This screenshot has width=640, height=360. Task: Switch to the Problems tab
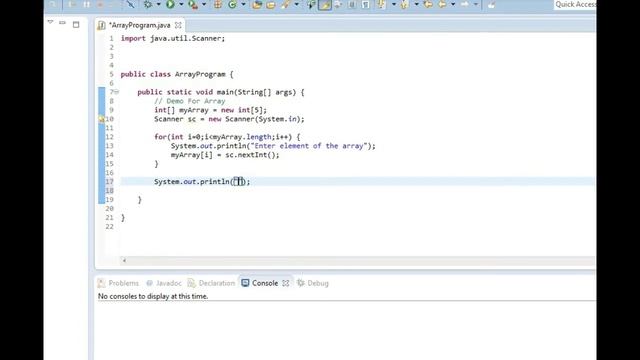click(x=119, y=283)
